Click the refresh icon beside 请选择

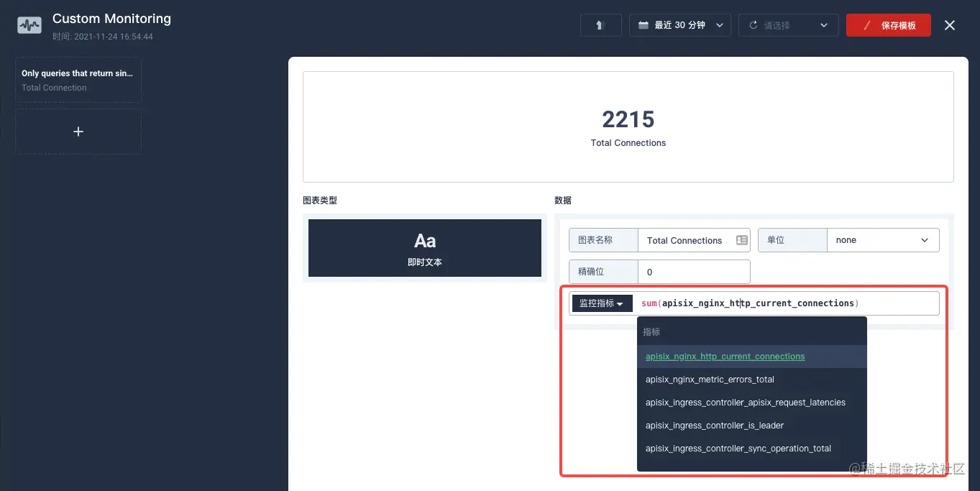point(754,25)
